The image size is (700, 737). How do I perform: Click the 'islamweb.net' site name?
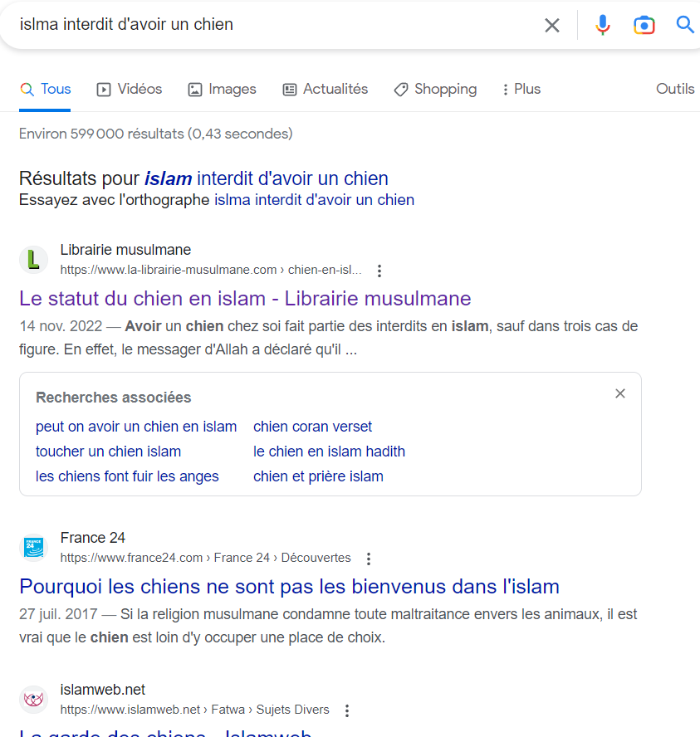102,690
